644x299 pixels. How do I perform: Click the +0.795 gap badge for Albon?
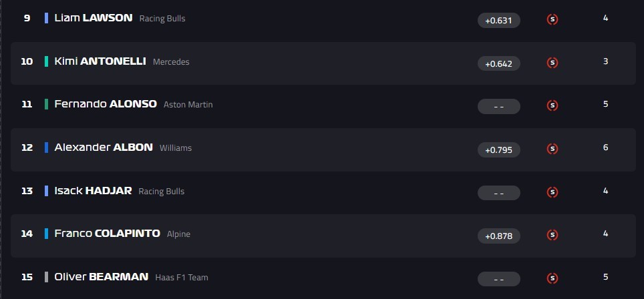[498, 149]
